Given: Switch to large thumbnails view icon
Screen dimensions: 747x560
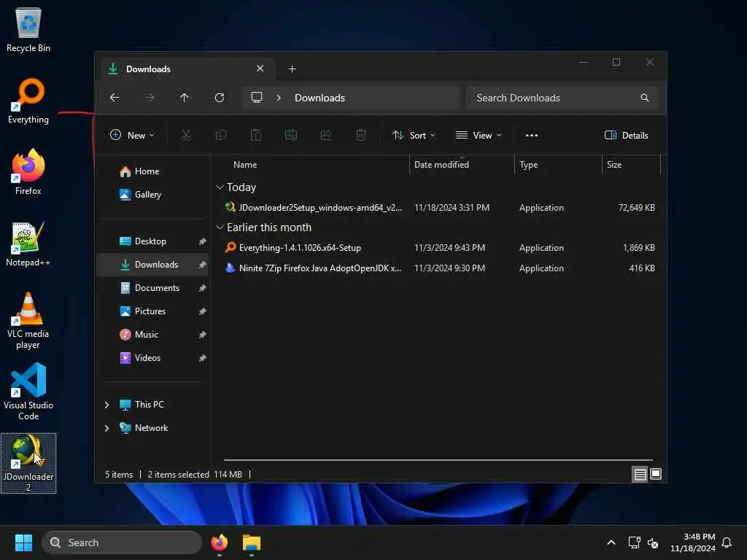Looking at the screenshot, I should click(656, 474).
